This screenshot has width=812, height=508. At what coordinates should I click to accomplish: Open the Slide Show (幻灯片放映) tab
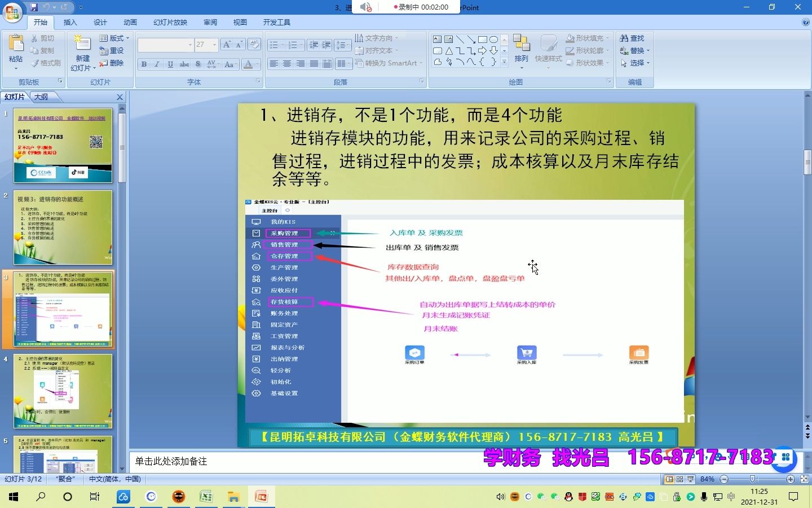pos(170,22)
